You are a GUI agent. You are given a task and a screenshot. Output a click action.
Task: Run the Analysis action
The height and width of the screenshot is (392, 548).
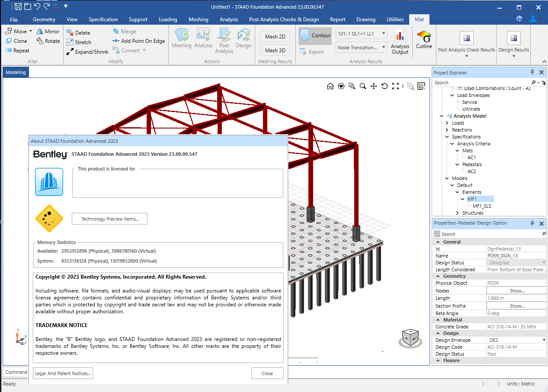pyautogui.click(x=203, y=38)
